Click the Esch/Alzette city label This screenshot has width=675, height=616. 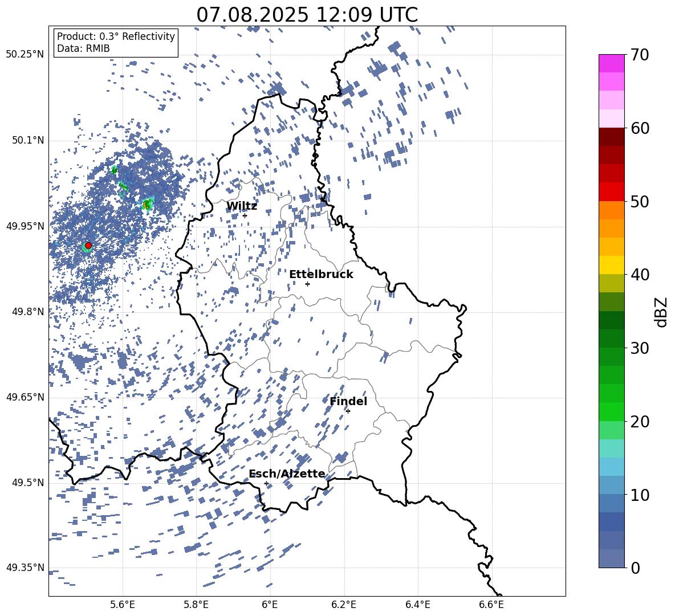coord(287,474)
